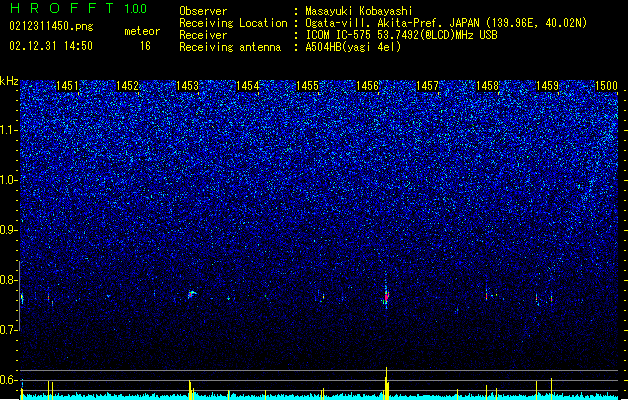
Task: Click the 1.1 kHz axis tick label
Action: (x=8, y=130)
